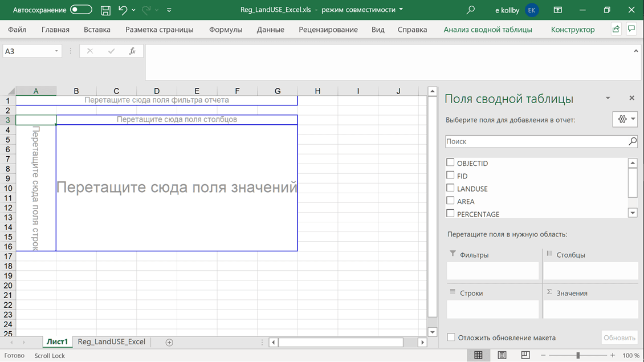Switch to the Вид tab
The height and width of the screenshot is (362, 644).
point(378,30)
